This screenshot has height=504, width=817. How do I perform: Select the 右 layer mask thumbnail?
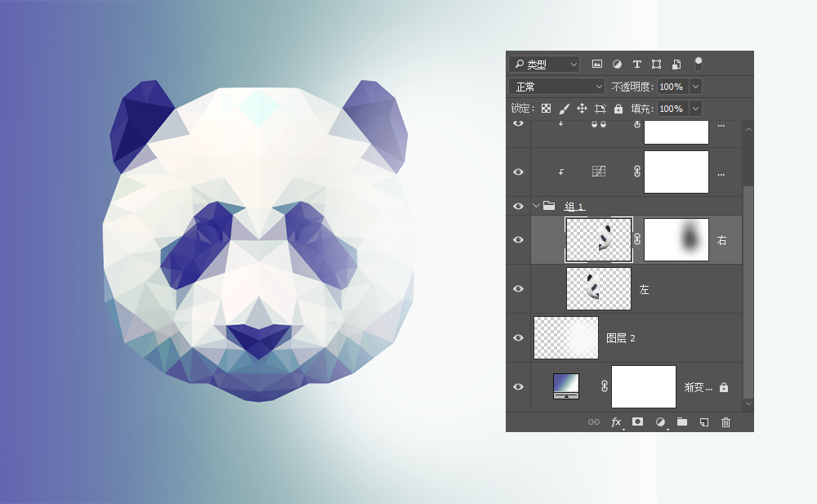tap(676, 240)
